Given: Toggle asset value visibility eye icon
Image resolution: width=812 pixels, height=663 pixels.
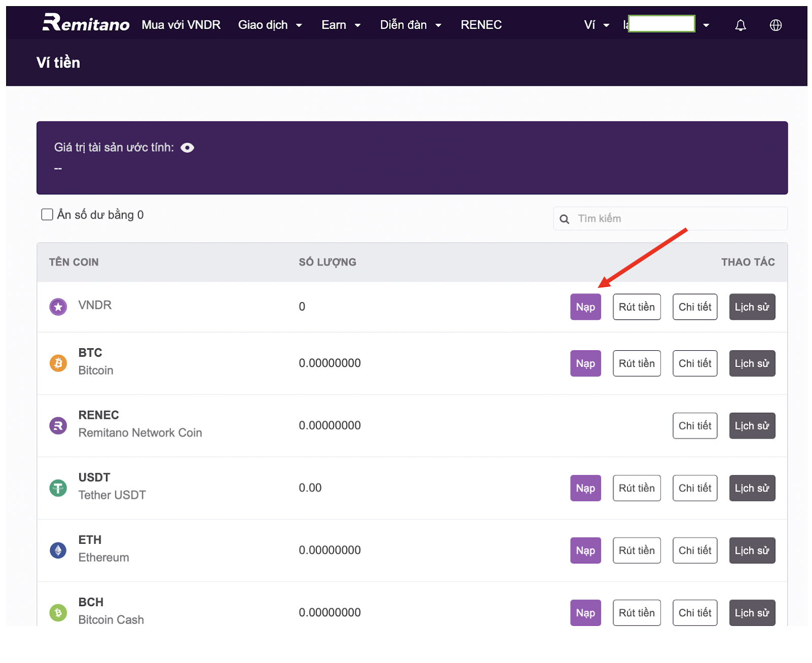Looking at the screenshot, I should tap(187, 148).
